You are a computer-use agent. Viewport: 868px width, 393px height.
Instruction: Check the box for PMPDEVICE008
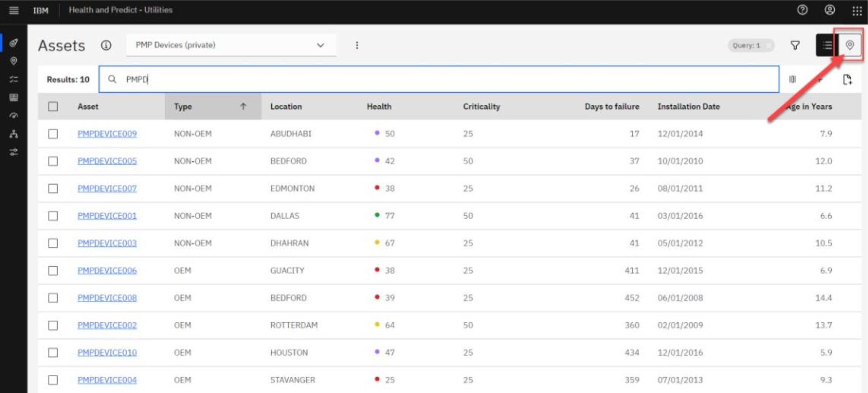(53, 298)
